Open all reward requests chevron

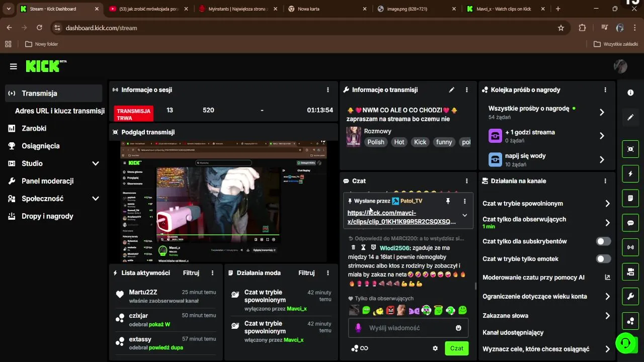tap(602, 113)
